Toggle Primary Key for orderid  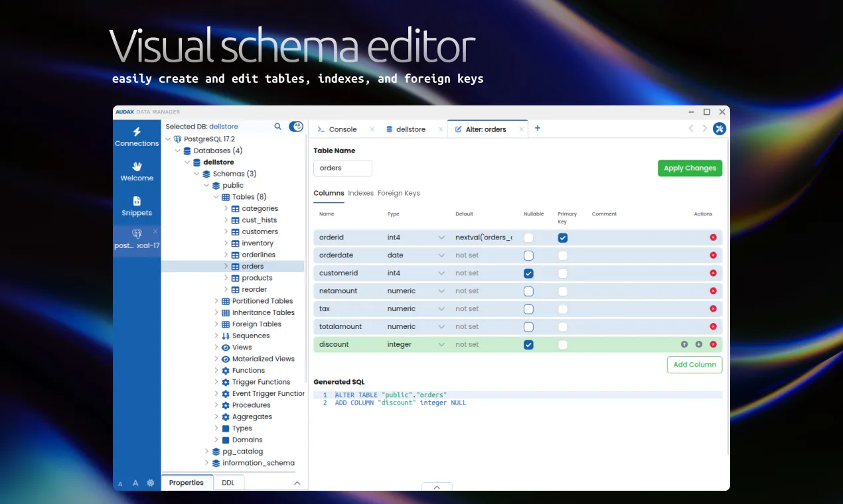(563, 237)
